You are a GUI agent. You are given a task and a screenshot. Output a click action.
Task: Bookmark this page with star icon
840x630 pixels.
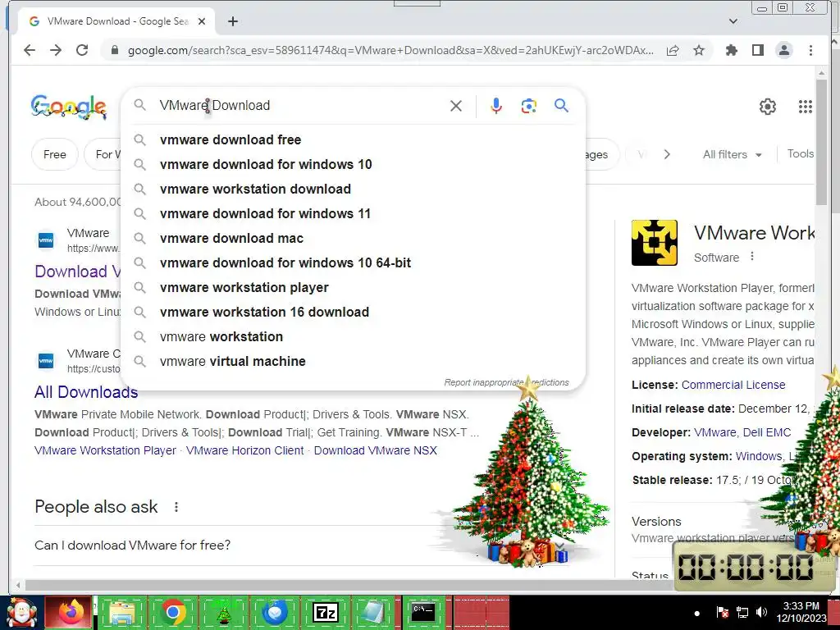coord(699,50)
